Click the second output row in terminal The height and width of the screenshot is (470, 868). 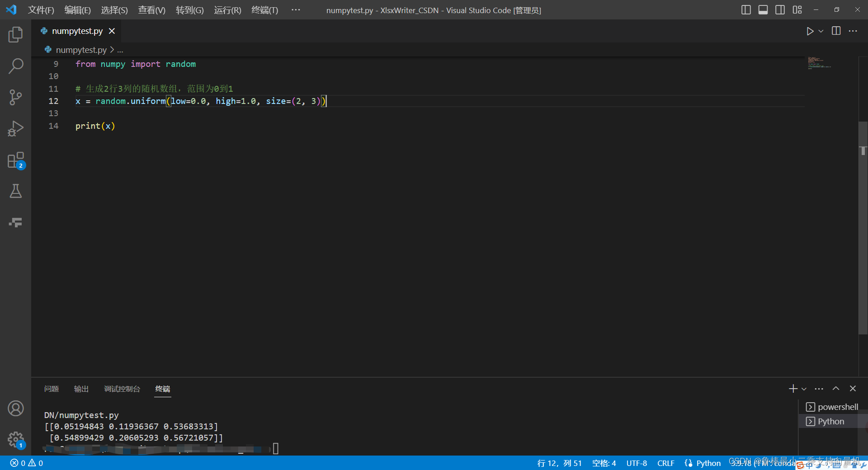(x=136, y=437)
